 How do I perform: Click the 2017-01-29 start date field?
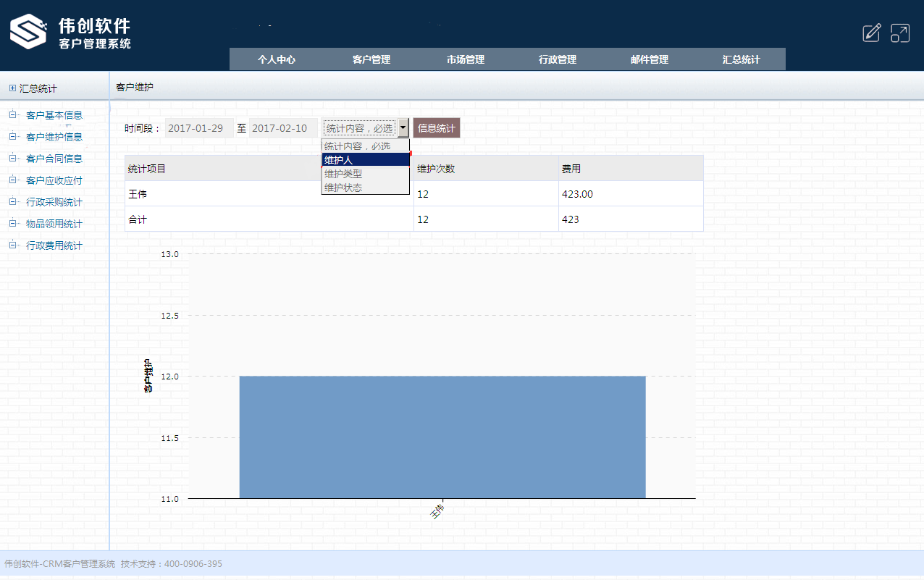(x=196, y=127)
